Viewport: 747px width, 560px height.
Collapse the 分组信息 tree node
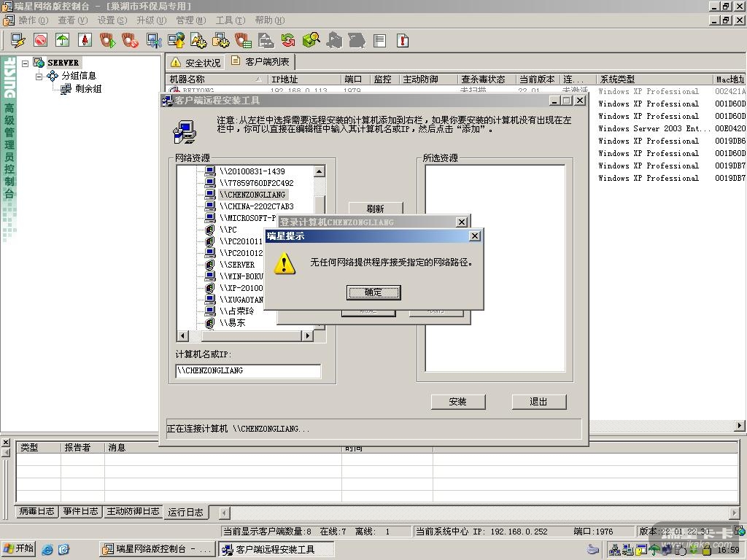39,76
